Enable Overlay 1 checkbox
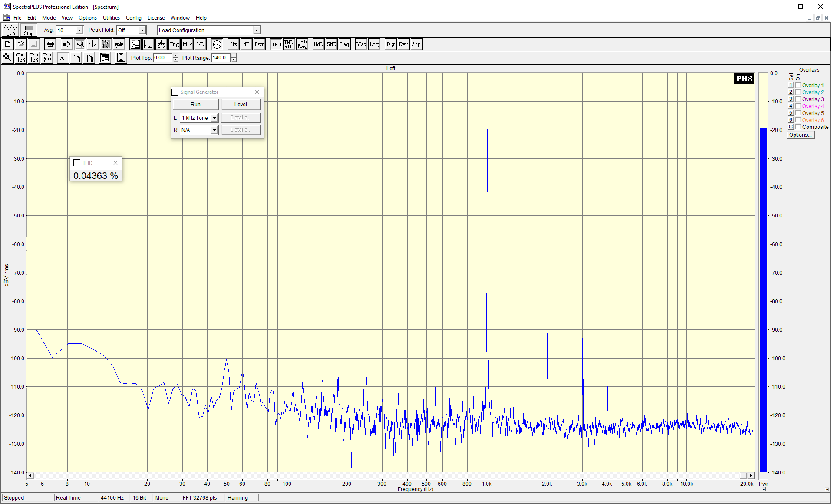Screen dimensions: 831x504 pyautogui.click(x=798, y=85)
